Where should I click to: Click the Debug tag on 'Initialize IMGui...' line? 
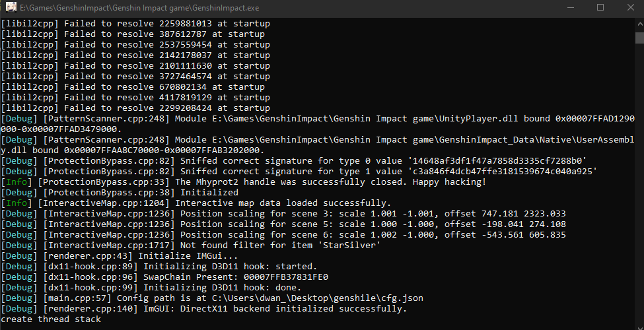[19, 256]
